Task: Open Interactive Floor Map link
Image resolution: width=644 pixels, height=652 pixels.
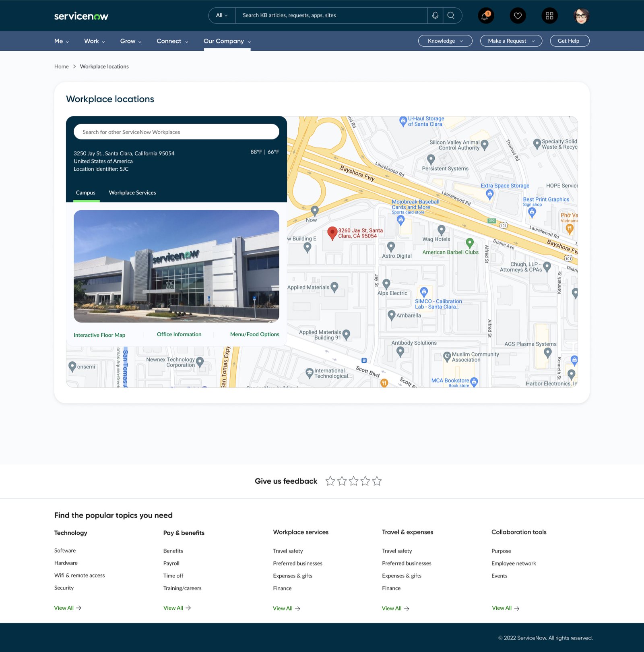Action: coord(99,335)
